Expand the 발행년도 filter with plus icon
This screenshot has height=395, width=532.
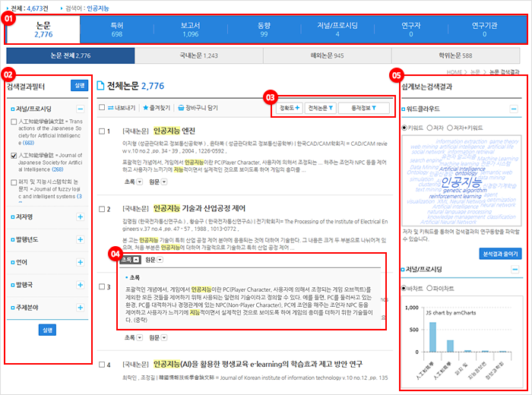81,239
